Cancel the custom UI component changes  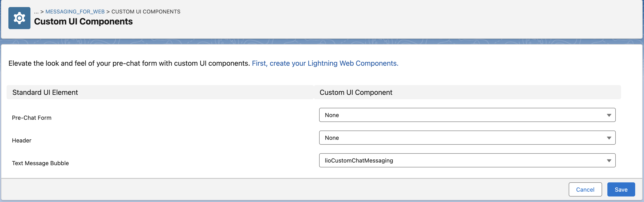(x=585, y=189)
